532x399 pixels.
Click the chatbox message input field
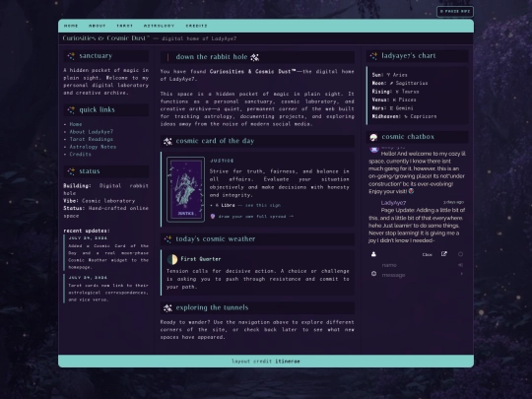419,275
